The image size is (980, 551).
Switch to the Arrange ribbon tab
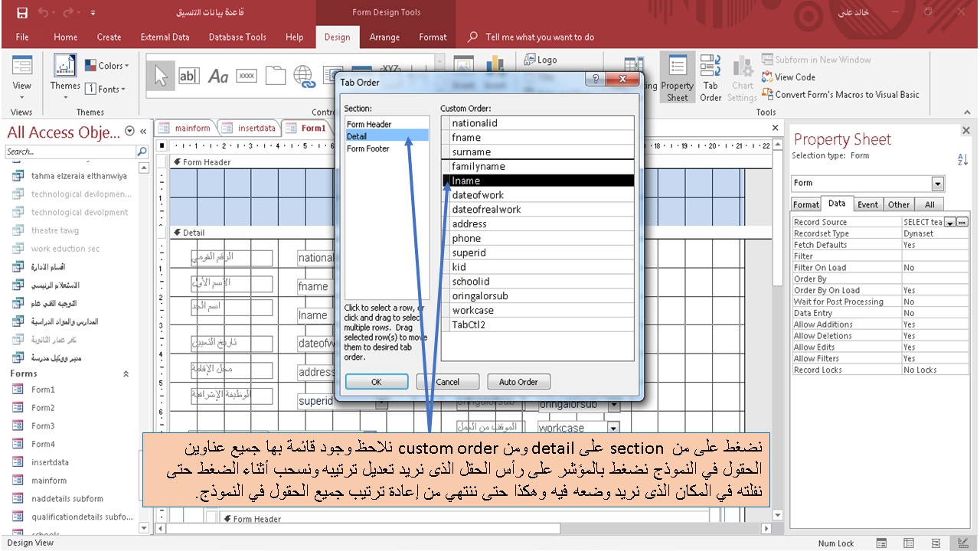coord(384,36)
